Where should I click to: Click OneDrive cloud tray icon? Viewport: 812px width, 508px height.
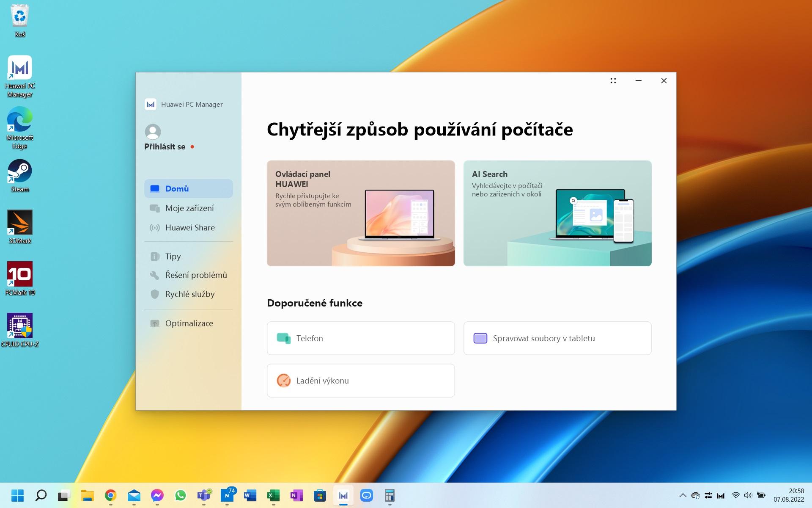(x=696, y=495)
